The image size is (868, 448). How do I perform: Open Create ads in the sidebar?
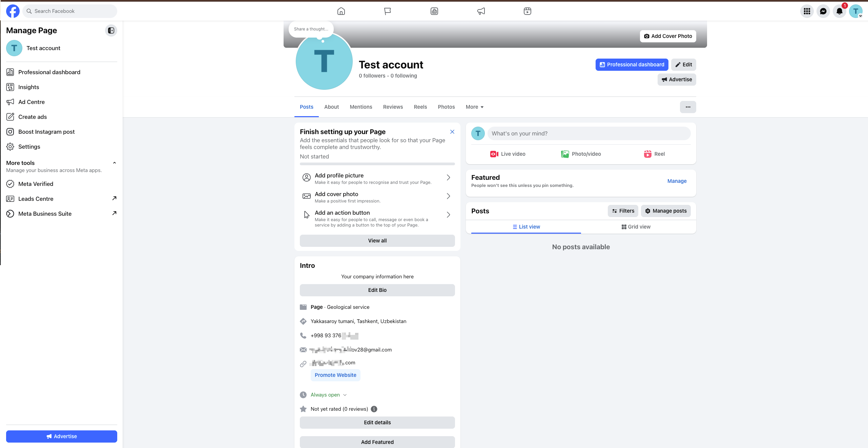[62, 117]
